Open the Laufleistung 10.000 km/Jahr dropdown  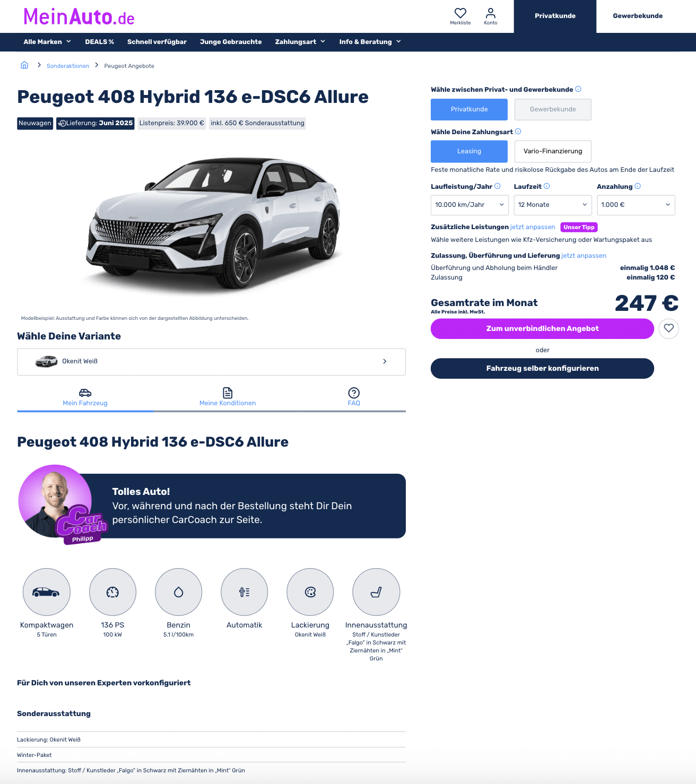tap(469, 205)
